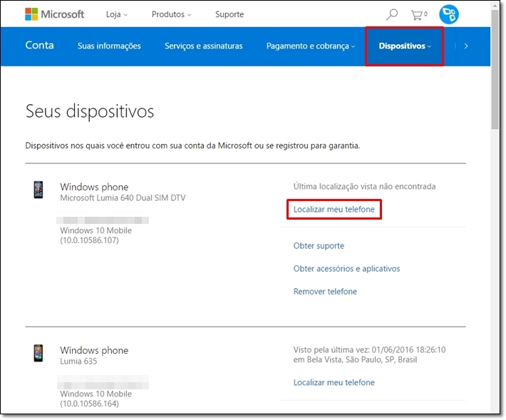Open the search magnifier icon

392,14
